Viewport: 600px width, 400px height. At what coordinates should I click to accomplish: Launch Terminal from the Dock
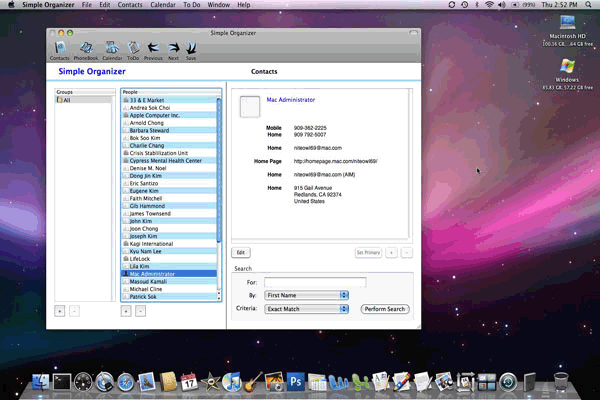(x=62, y=382)
